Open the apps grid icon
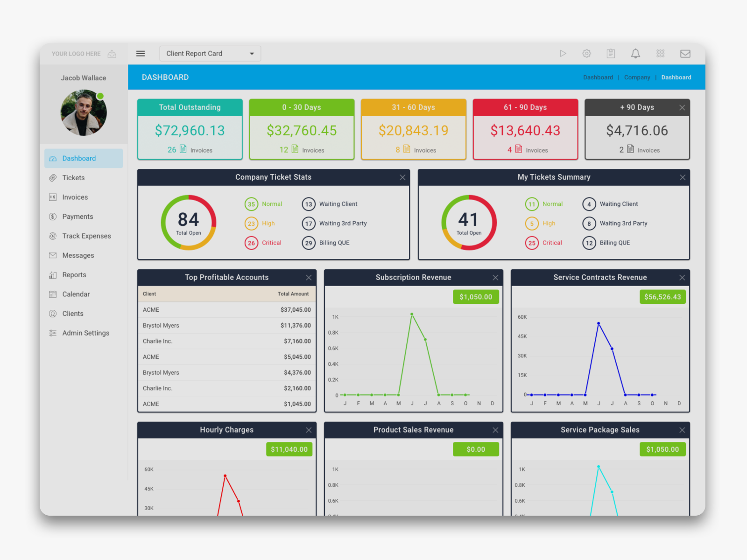This screenshot has width=747, height=560. click(660, 54)
